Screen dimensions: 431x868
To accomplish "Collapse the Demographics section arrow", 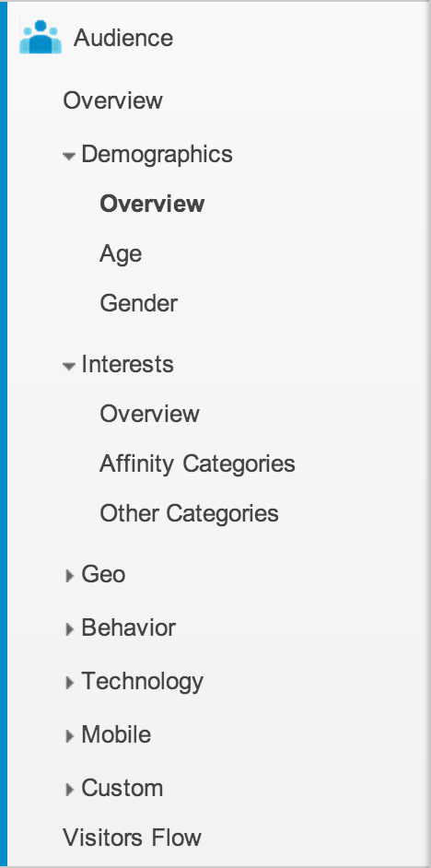I will coord(68,157).
